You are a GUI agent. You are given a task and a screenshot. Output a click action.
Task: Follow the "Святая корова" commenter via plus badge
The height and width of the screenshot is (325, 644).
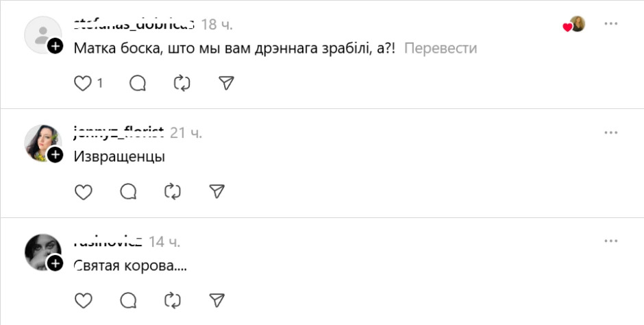click(55, 264)
